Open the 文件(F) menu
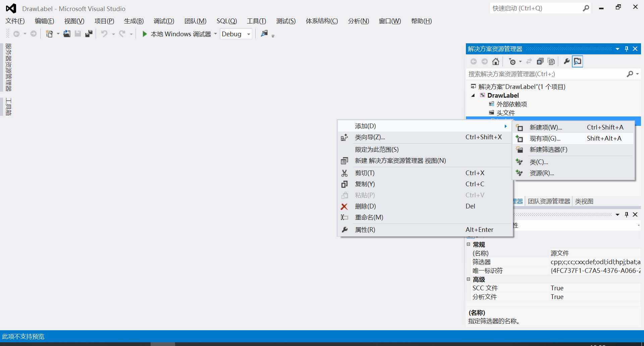644x346 pixels. tap(15, 21)
